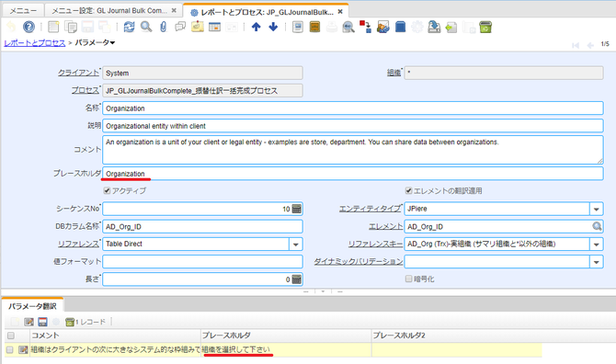Open the Post-it note icon
The height and width of the screenshot is (364, 616).
198,27
